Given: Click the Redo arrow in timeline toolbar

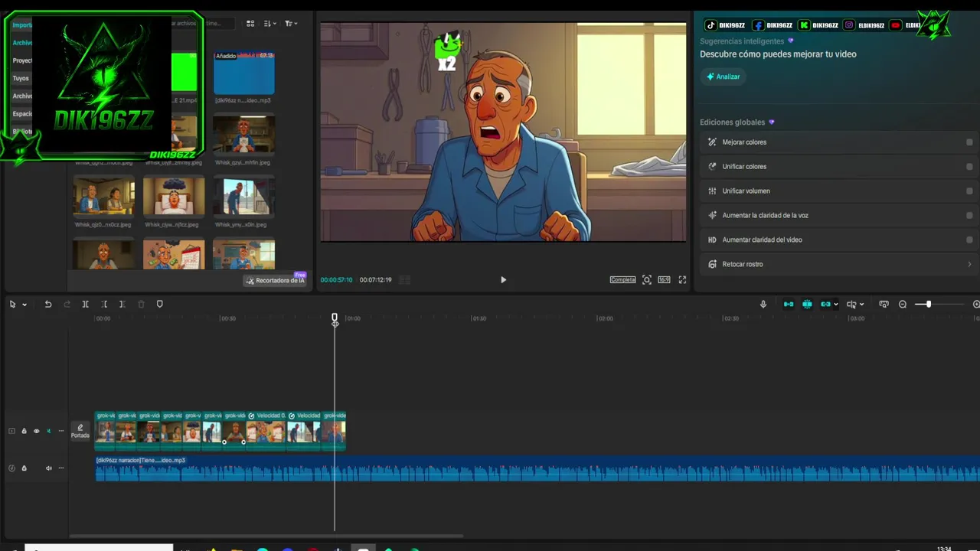Looking at the screenshot, I should [x=67, y=304].
